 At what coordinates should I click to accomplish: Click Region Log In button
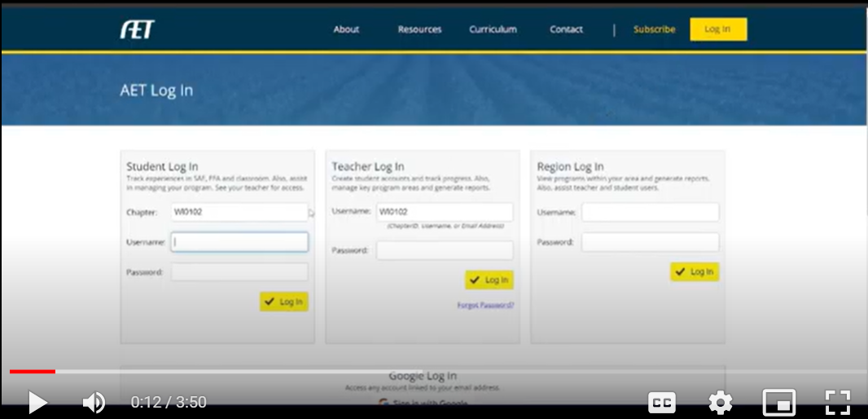[x=695, y=271]
